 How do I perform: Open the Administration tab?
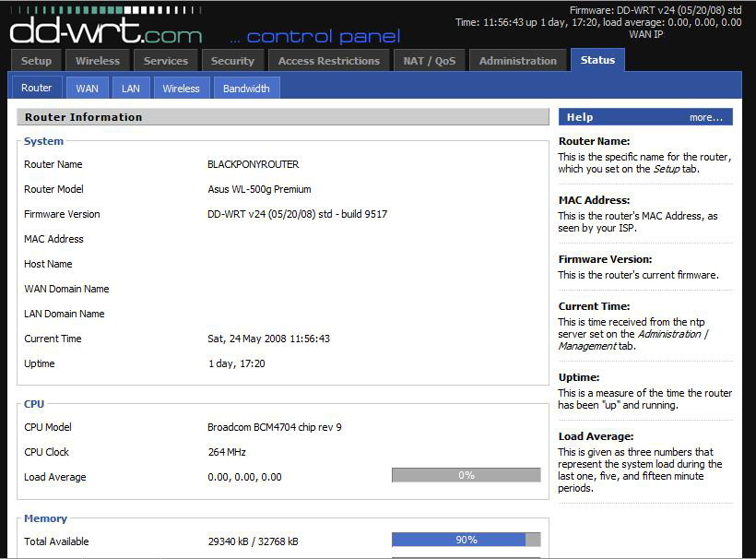coord(518,61)
